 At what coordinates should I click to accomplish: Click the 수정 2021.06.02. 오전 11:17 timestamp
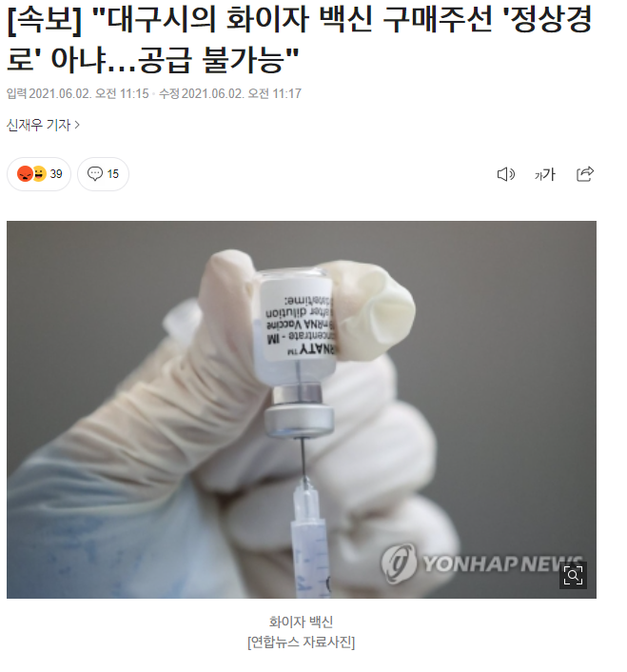tap(230, 93)
